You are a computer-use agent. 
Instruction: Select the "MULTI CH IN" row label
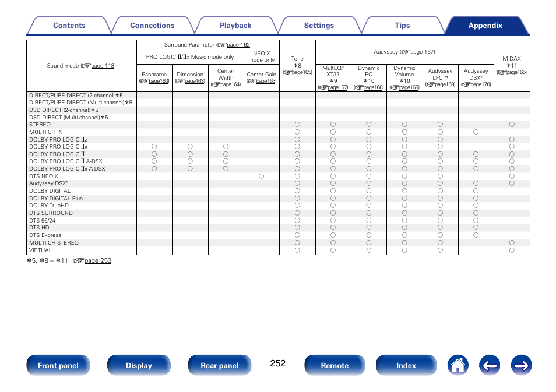[45, 132]
